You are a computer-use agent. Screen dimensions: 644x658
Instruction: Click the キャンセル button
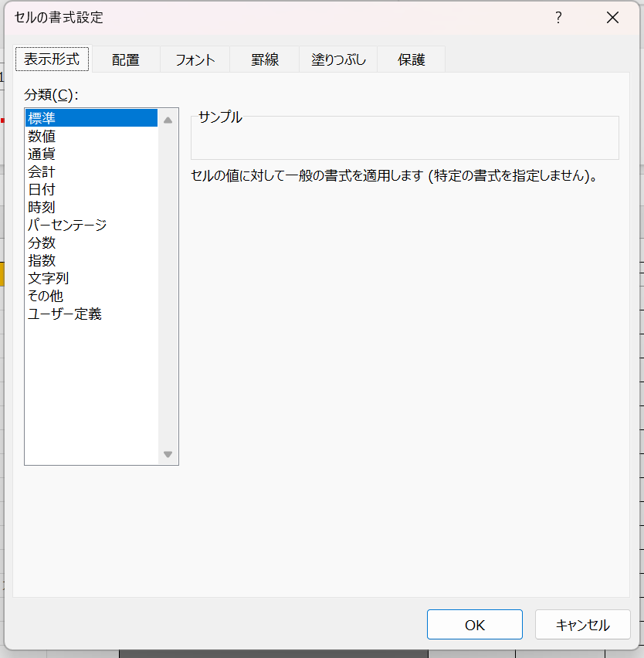(x=582, y=625)
